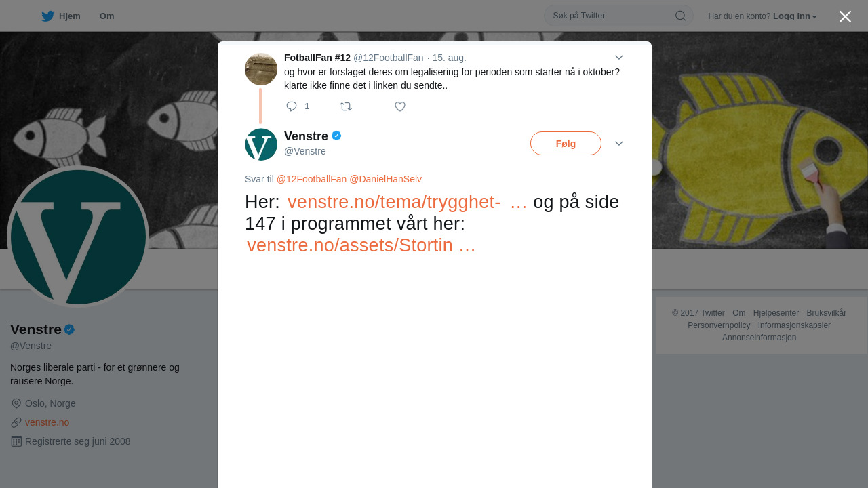868x488 pixels.
Task: Click the search magnifier icon
Action: click(680, 16)
